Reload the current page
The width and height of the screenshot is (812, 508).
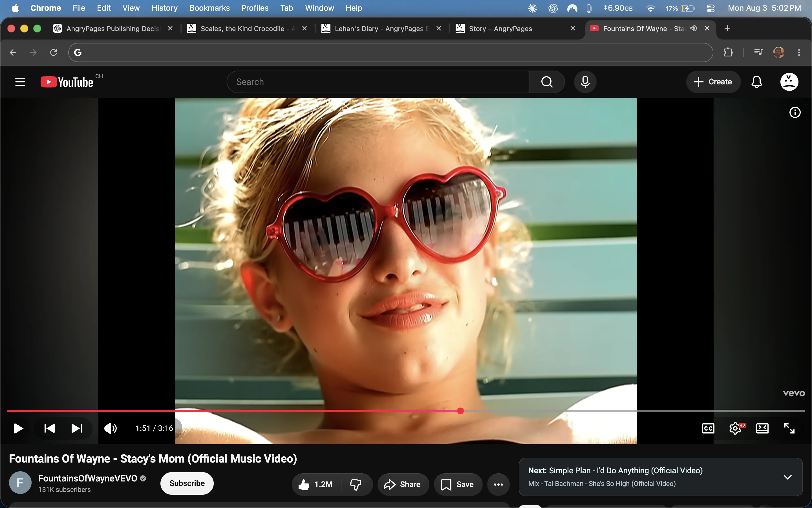pos(54,52)
